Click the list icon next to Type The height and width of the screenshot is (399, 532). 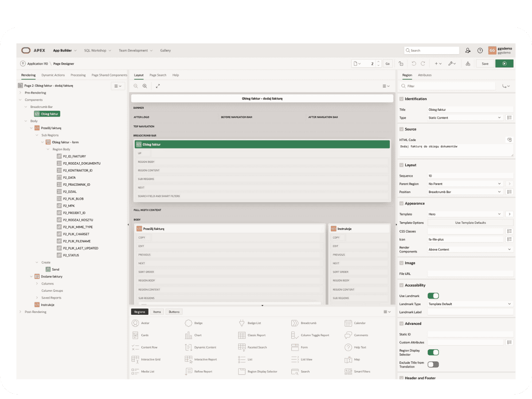tap(509, 118)
